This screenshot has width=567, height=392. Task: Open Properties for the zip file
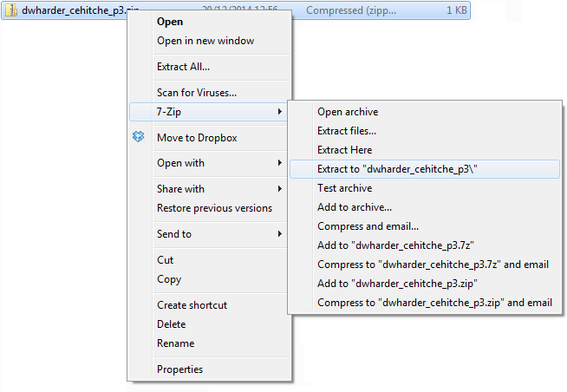click(x=179, y=369)
